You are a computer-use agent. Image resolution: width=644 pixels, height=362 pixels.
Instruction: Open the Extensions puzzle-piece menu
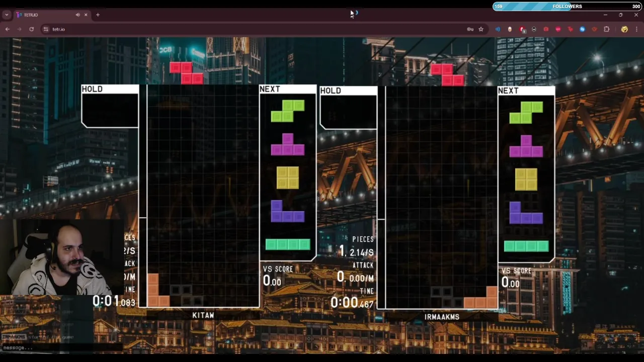point(606,29)
